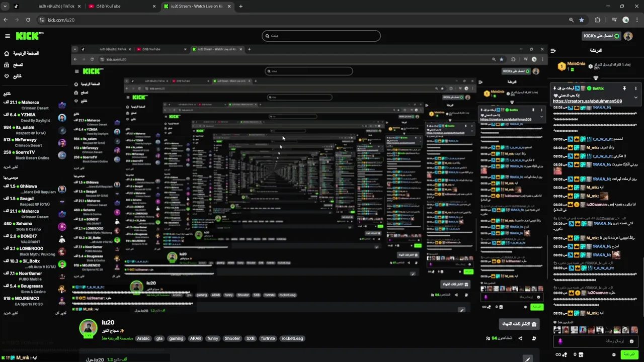The image size is (644, 362).
Task: Open the gift subscriptions button
Action: pyautogui.click(x=519, y=324)
